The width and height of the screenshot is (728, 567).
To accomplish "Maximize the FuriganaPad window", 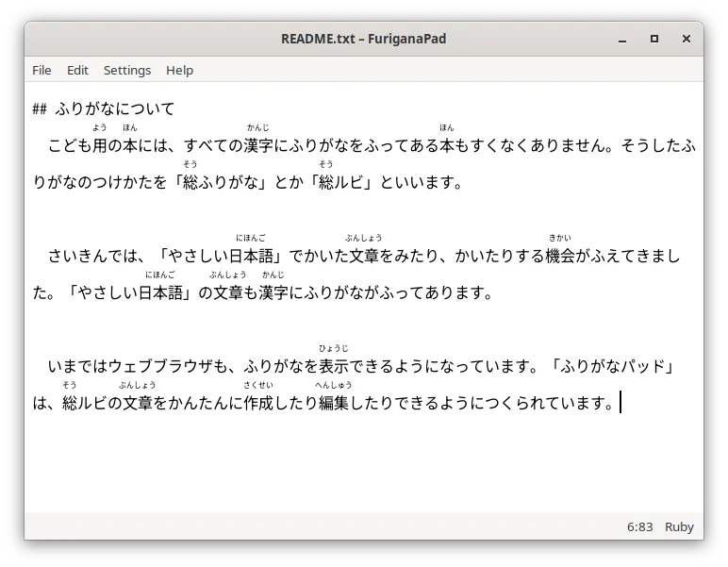I will [654, 39].
